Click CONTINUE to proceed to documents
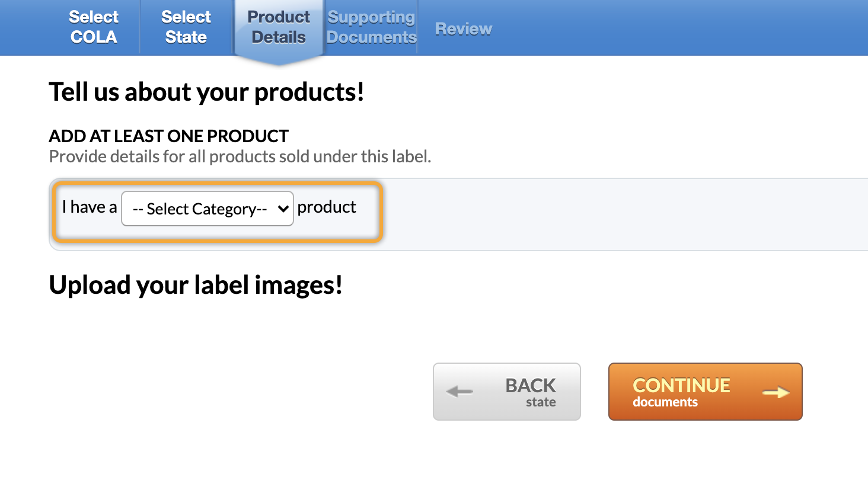Screen dimensions: 868x487 704,391
